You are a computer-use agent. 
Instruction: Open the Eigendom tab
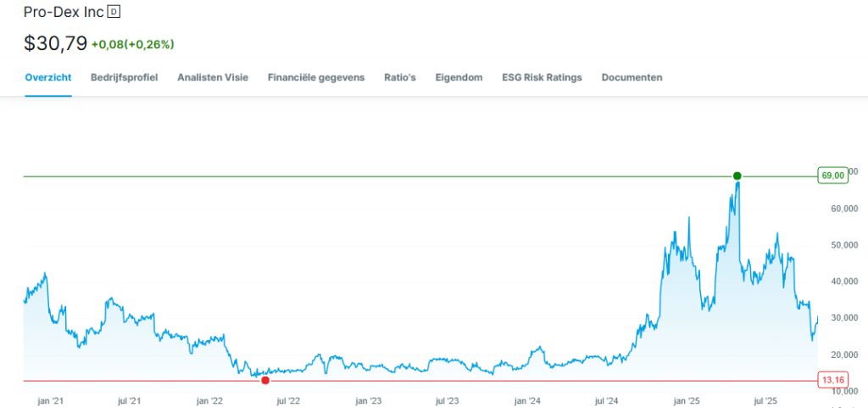(459, 77)
